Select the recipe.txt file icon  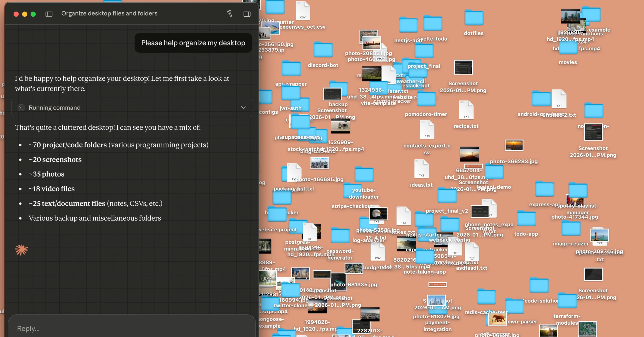(x=466, y=110)
